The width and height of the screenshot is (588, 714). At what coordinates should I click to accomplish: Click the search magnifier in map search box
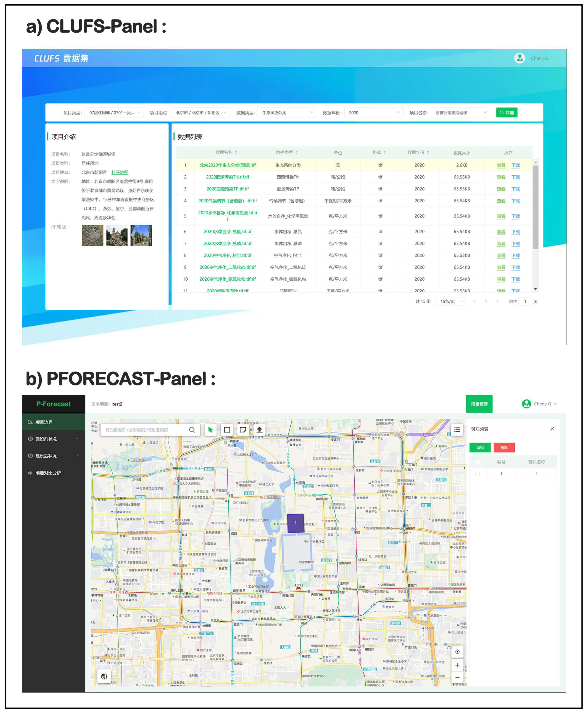pos(192,430)
